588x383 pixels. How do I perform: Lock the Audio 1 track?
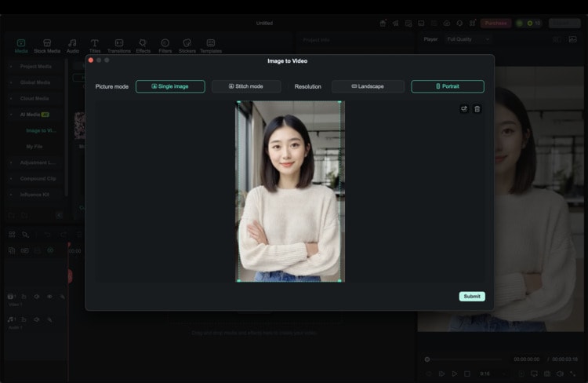(24, 319)
